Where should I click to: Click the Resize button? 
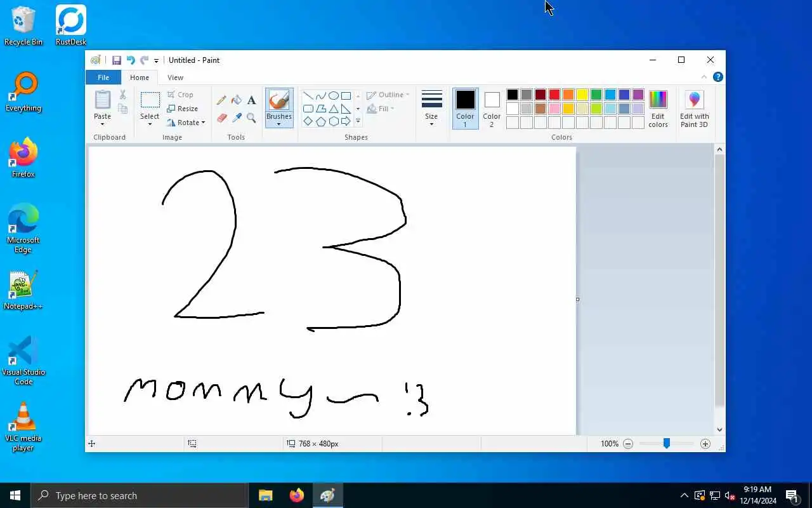[183, 109]
